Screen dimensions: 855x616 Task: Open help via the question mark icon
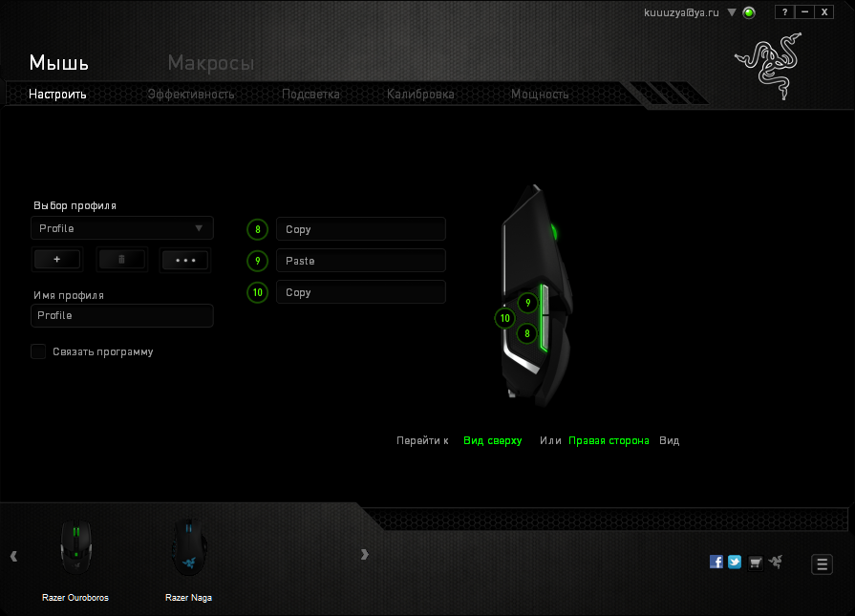click(x=784, y=11)
